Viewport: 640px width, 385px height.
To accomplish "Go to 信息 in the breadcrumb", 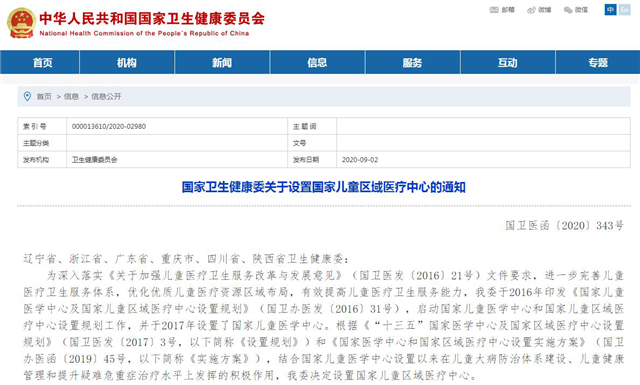I will coord(71,96).
